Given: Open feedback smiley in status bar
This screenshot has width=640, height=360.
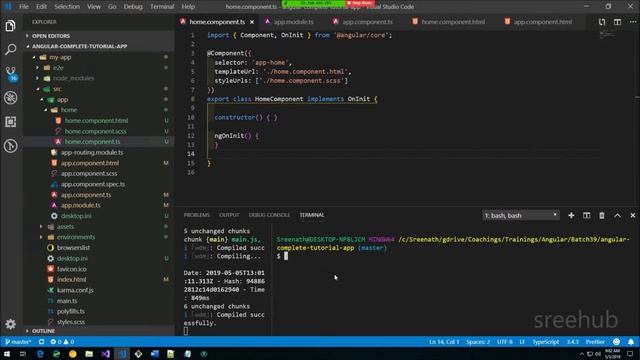Looking at the screenshot, I should click(616, 342).
